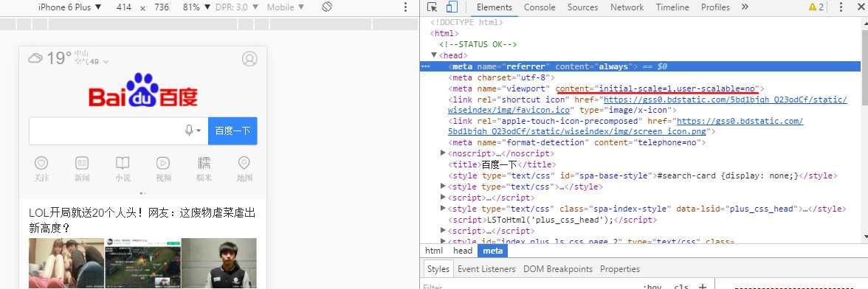Switch to the Console tab
The image size is (868, 289).
[539, 7]
